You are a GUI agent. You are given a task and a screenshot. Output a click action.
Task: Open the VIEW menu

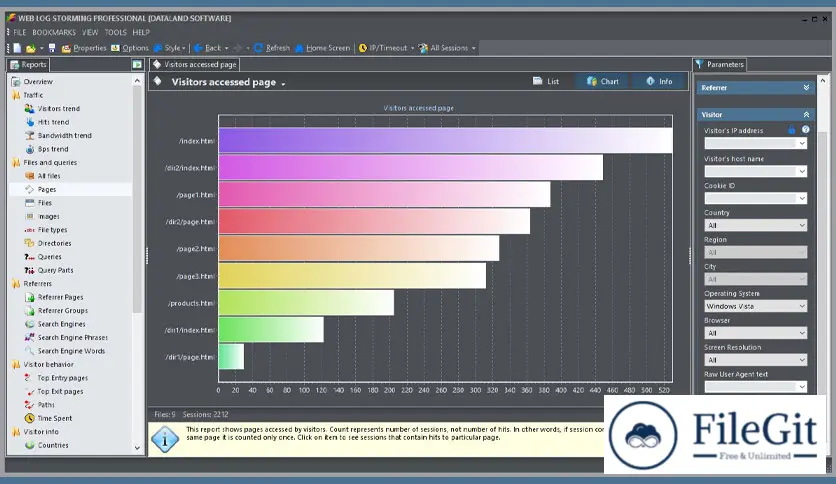(90, 33)
